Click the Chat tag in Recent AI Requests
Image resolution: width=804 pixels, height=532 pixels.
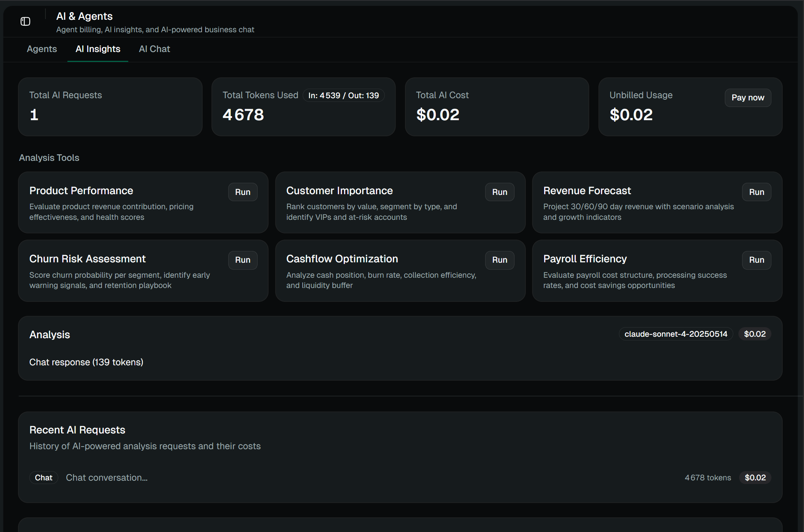(44, 478)
